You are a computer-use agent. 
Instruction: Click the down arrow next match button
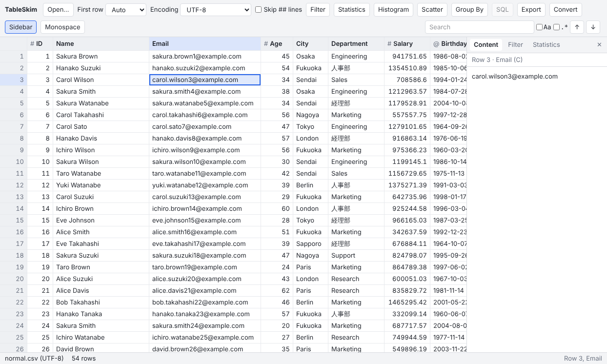(593, 27)
